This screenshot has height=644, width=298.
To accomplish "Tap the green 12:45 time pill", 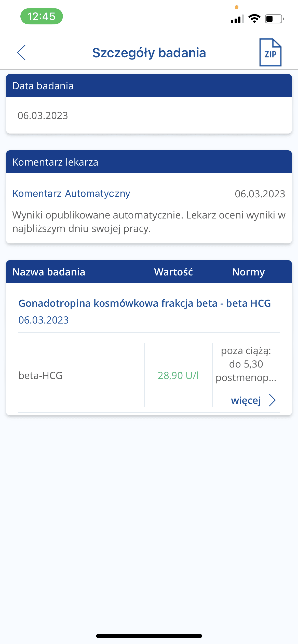I will [x=42, y=17].
